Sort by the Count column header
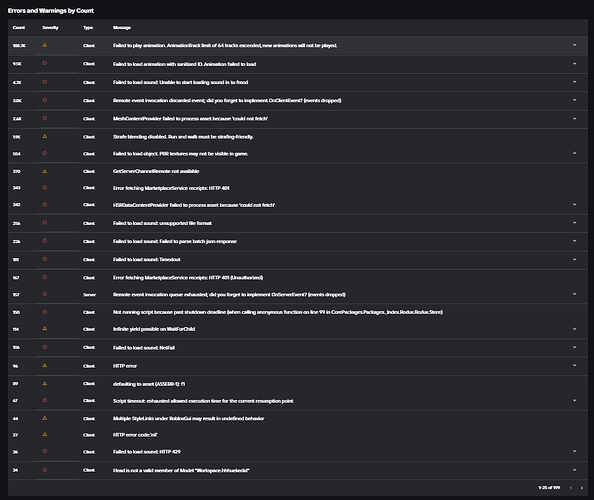 (19, 28)
